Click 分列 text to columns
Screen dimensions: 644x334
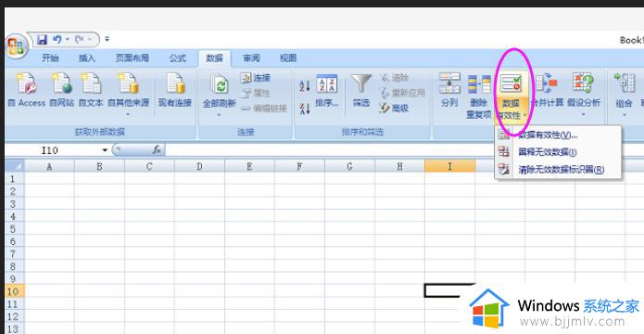pos(449,91)
